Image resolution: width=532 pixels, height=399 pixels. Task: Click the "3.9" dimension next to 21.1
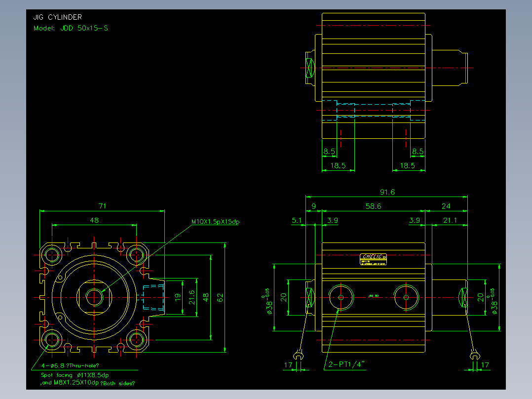tap(414, 220)
